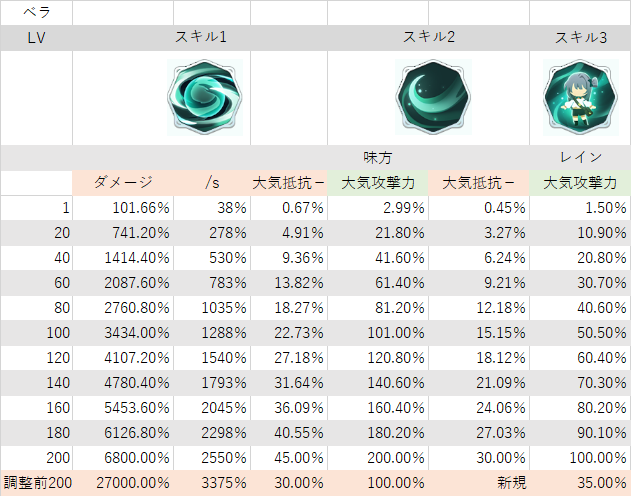The width and height of the screenshot is (631, 496).
Task: Select the レイン label cell
Action: tap(580, 158)
